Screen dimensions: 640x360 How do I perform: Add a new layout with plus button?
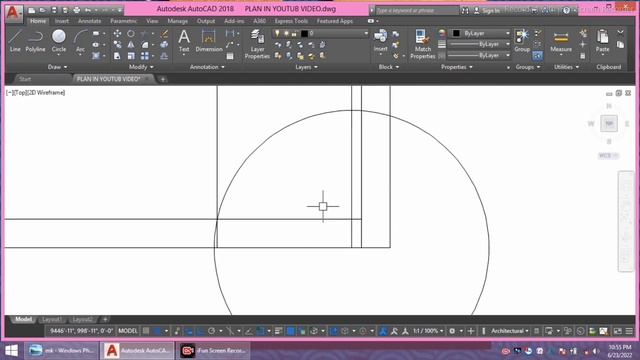(x=105, y=319)
